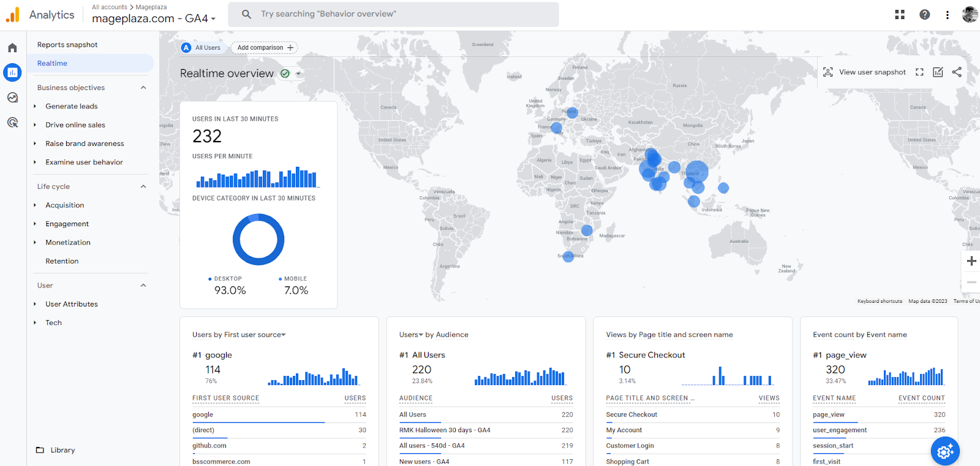
Task: Open the blue floating settings gear button
Action: tap(945, 452)
